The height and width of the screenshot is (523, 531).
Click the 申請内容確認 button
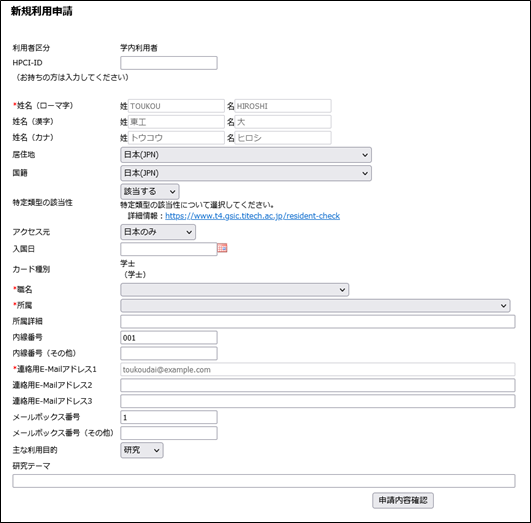point(403,500)
